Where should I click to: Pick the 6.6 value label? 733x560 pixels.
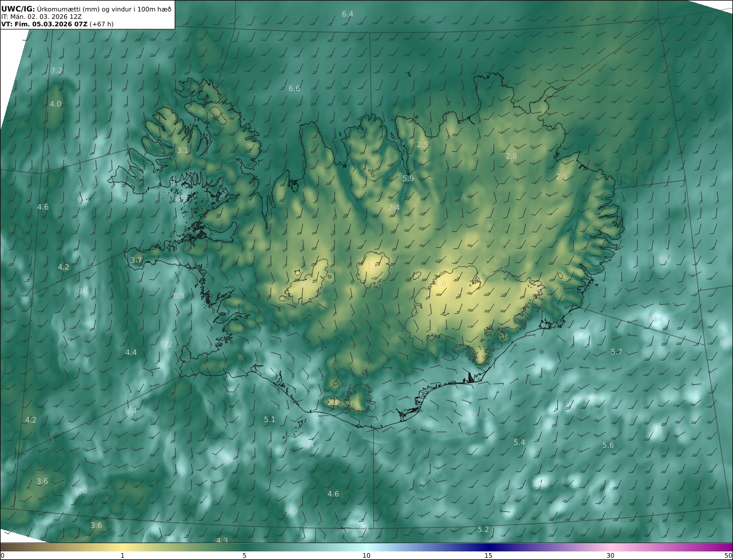(294, 88)
